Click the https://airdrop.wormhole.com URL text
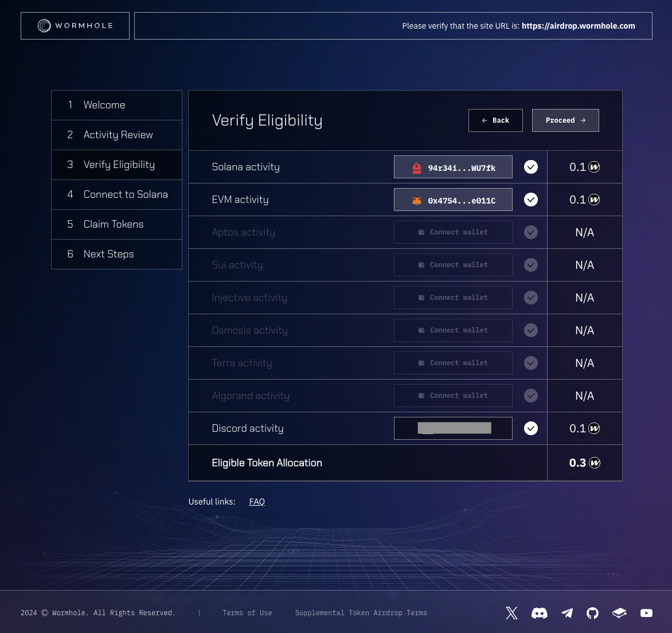 (x=578, y=26)
